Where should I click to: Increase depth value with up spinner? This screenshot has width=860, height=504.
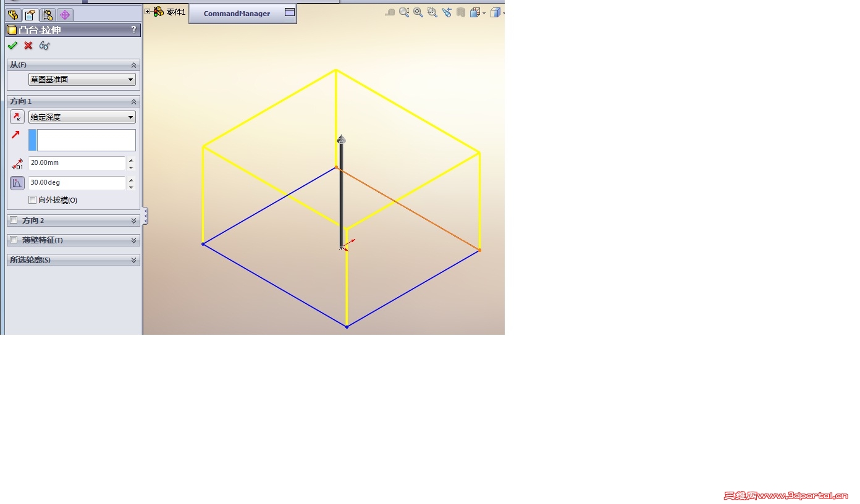[131, 160]
